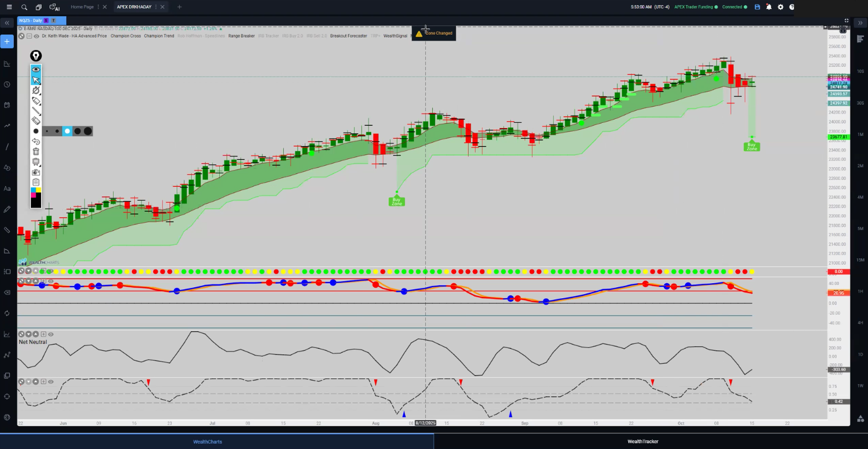Toggle visibility eye of main price indicators
The width and height of the screenshot is (868, 449).
pyautogui.click(x=37, y=36)
